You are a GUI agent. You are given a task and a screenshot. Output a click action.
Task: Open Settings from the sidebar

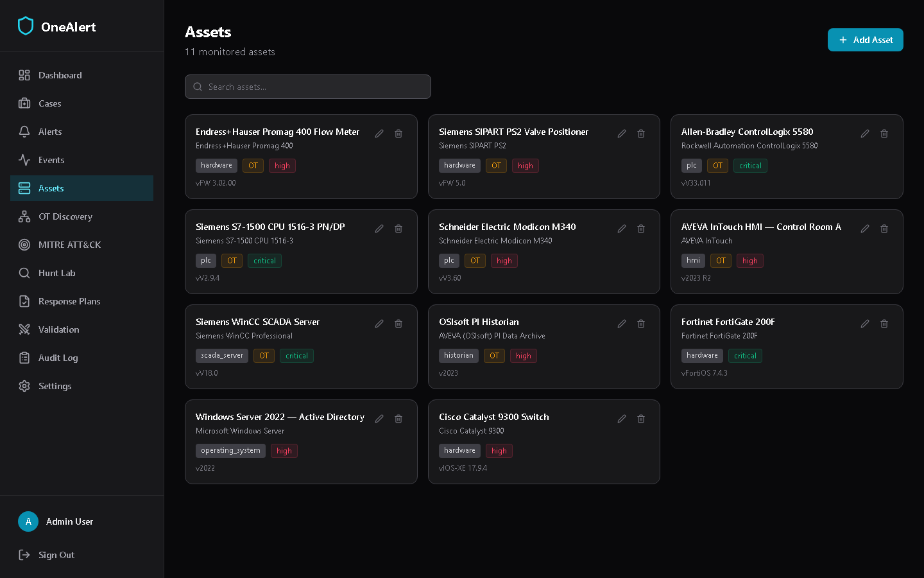click(x=82, y=386)
